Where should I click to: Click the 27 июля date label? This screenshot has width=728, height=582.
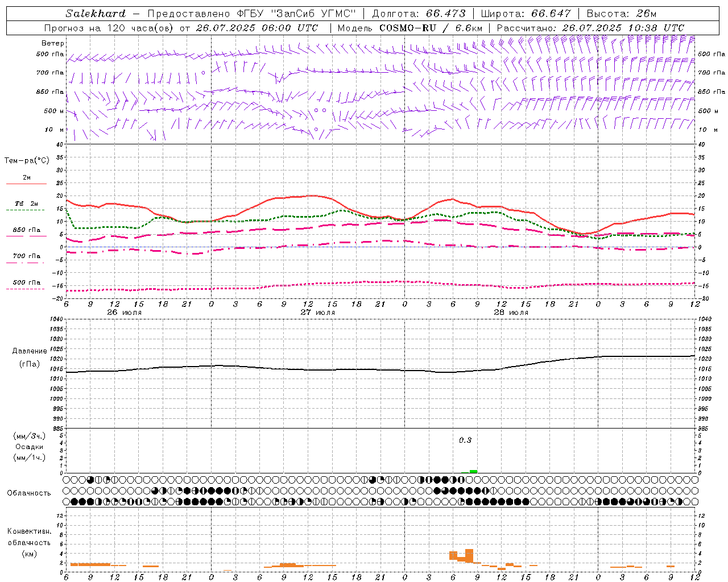(x=318, y=313)
